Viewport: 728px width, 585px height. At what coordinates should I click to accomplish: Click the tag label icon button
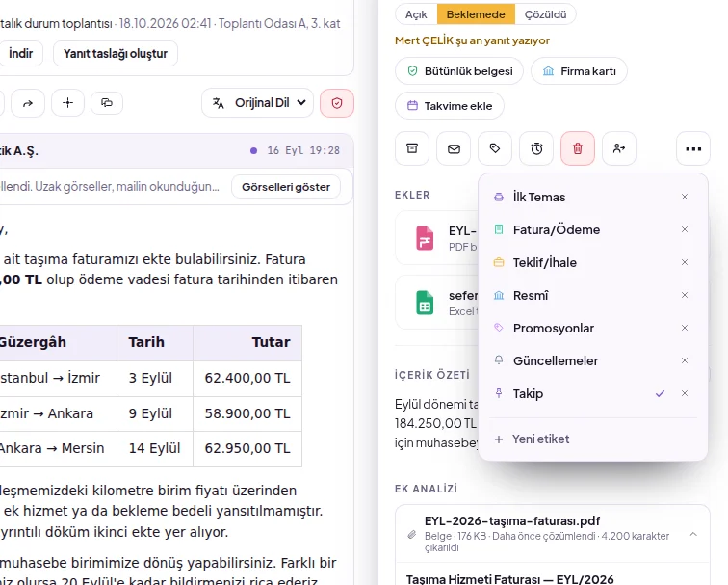pos(495,148)
